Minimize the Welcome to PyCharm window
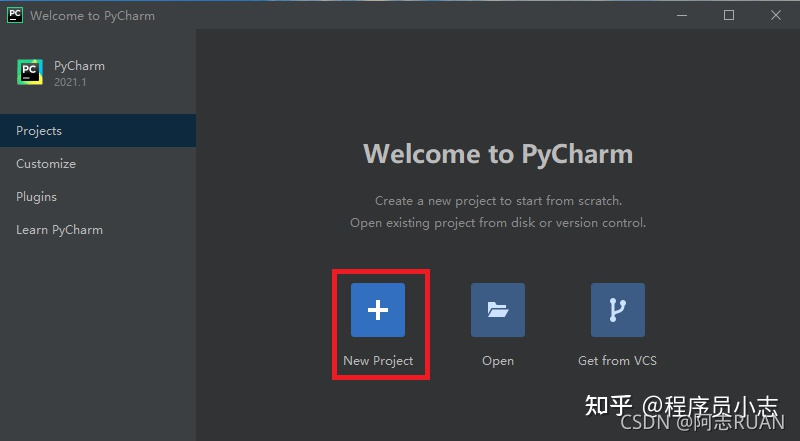Image resolution: width=800 pixels, height=441 pixels. pyautogui.click(x=682, y=15)
